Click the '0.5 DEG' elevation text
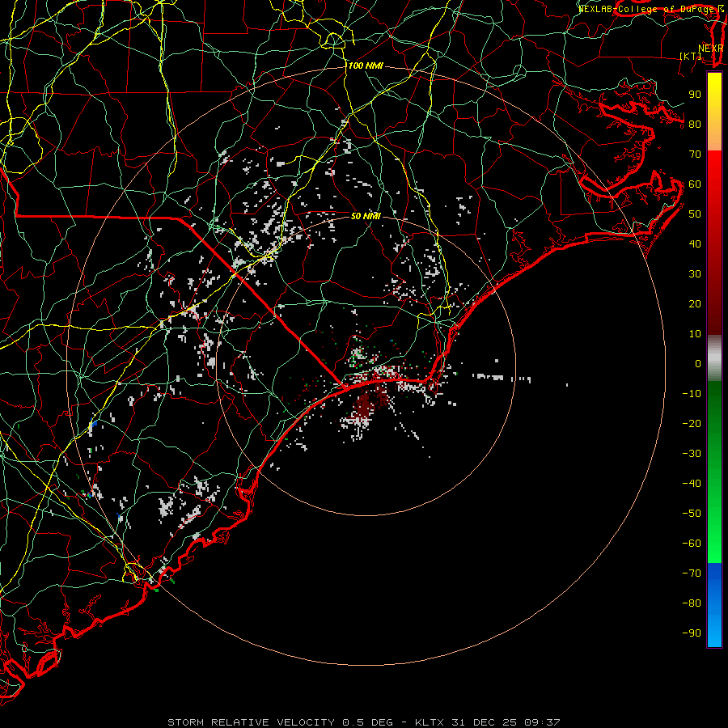 367,722
